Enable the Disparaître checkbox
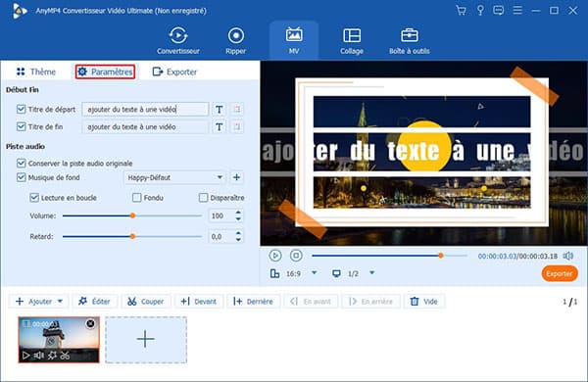588x382 pixels. [203, 198]
